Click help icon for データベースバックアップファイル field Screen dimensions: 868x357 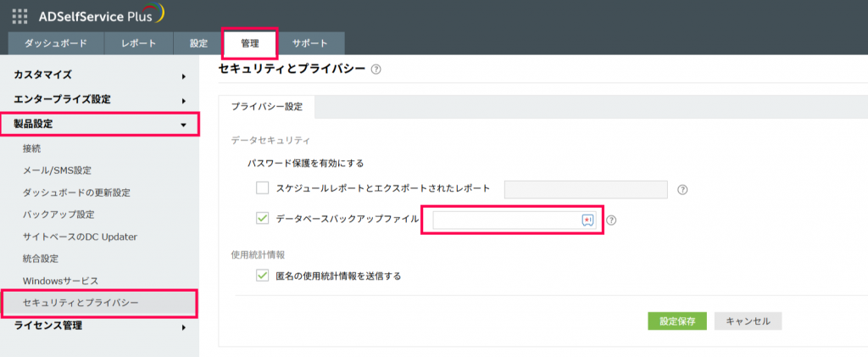click(612, 220)
